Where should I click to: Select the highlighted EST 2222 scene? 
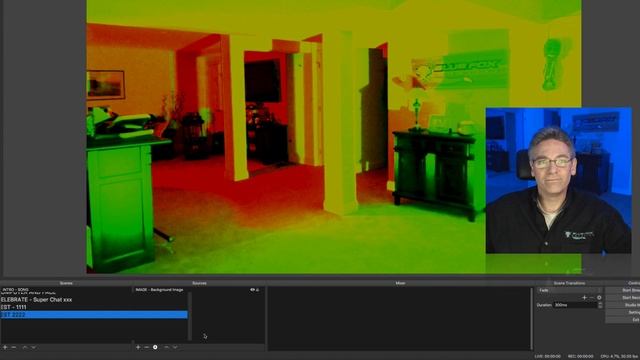point(93,315)
